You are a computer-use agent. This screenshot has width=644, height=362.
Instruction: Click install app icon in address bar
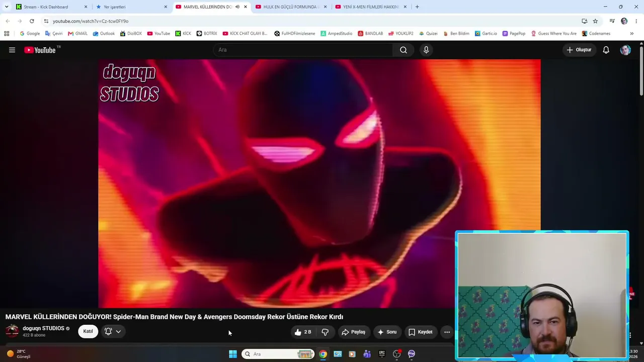point(584,21)
